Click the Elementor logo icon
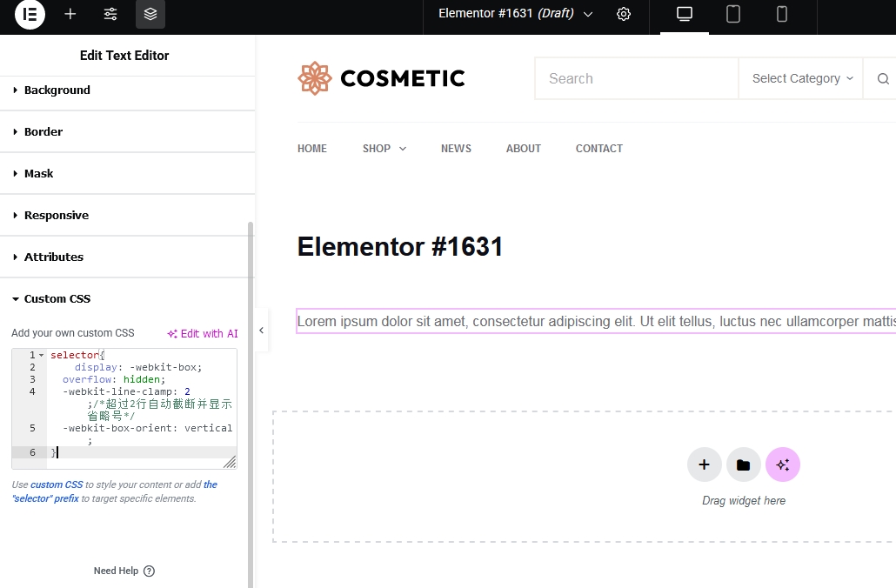The width and height of the screenshot is (896, 588). point(30,14)
